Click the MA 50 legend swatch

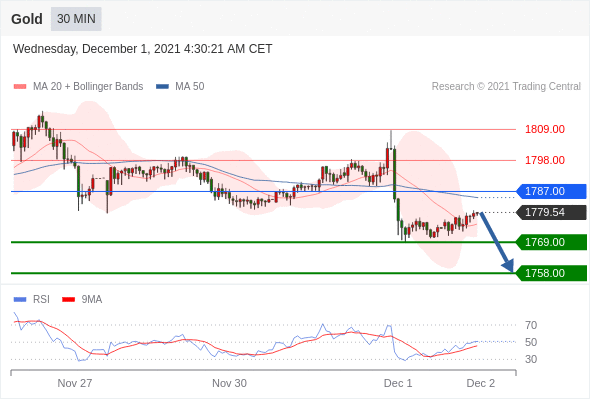click(x=163, y=87)
